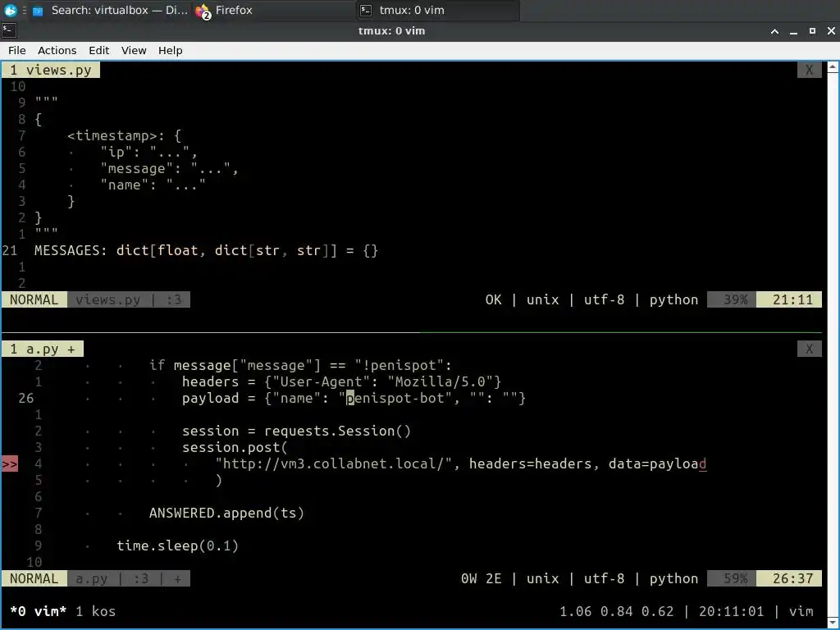Click the headers User-Agent assignment line
This screenshot has height=630, width=840.
click(341, 382)
